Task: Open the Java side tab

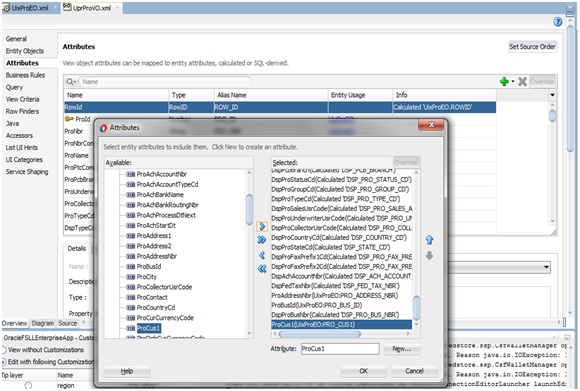Action: [13, 124]
